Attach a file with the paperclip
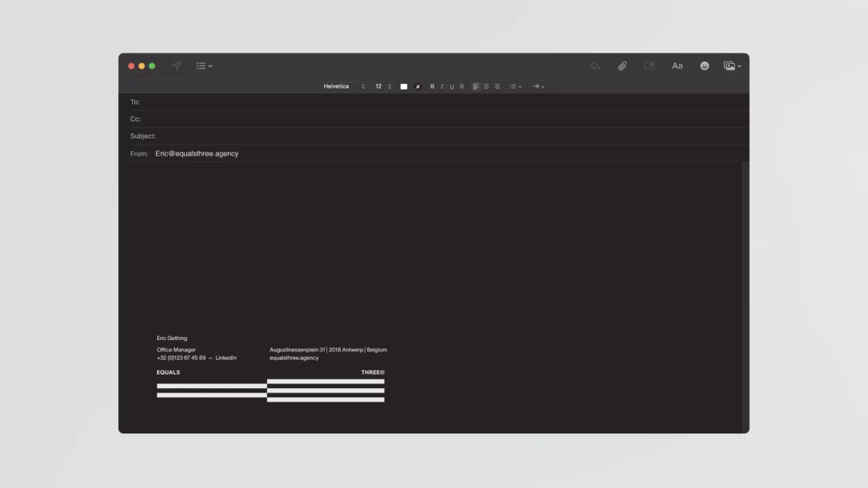 [622, 66]
